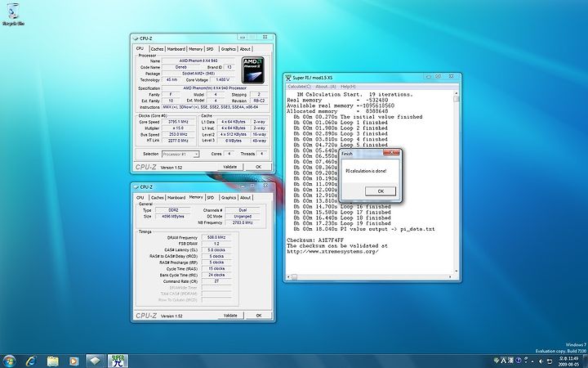
Task: Click Validate in CPU-Z CPU-tab window
Action: click(x=229, y=167)
